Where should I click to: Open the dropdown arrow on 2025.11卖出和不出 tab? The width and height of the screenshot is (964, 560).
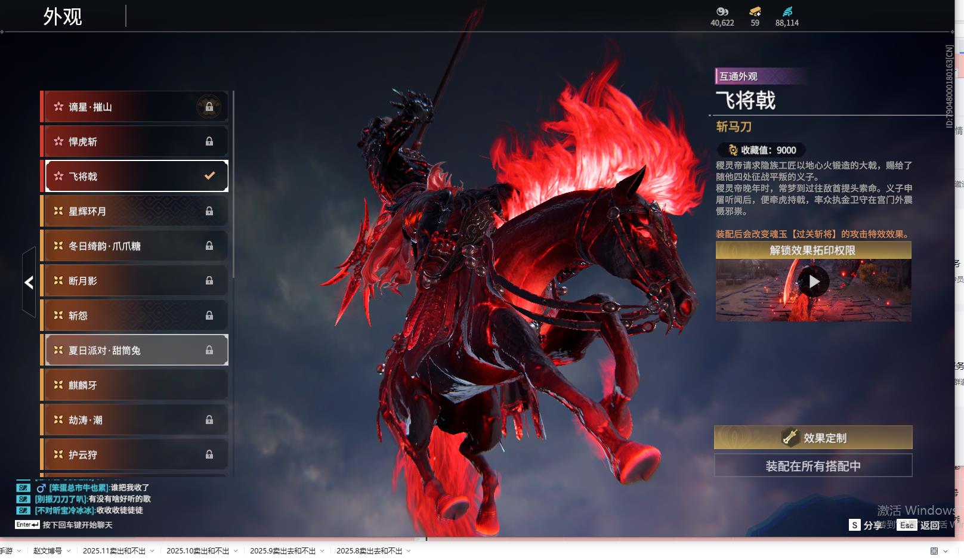pyautogui.click(x=152, y=551)
